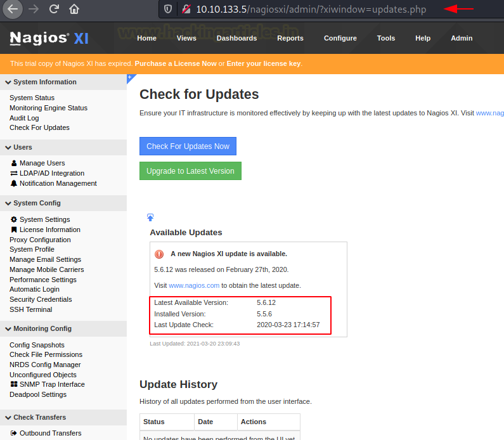The width and height of the screenshot is (504, 440).
Task: Click the pin icon above Available Updates
Action: coord(150,217)
